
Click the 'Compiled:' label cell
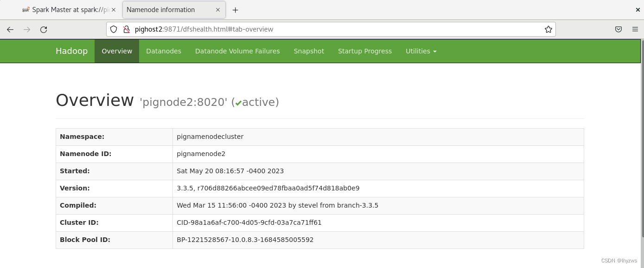click(114, 206)
